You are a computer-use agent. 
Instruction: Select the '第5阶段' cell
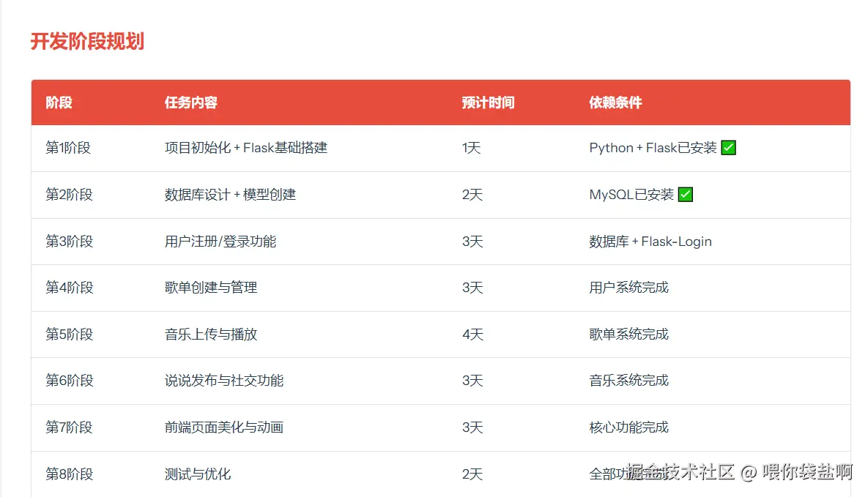[69, 335]
